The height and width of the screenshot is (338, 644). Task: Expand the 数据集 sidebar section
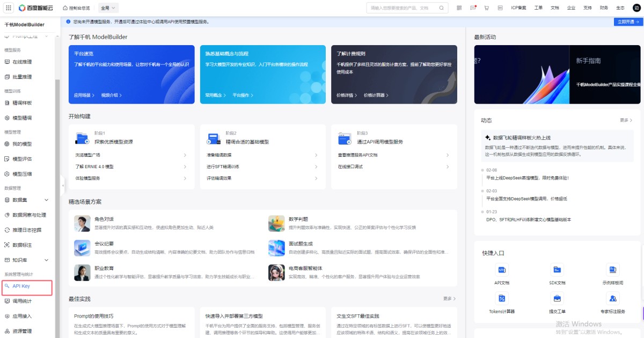(x=28, y=200)
